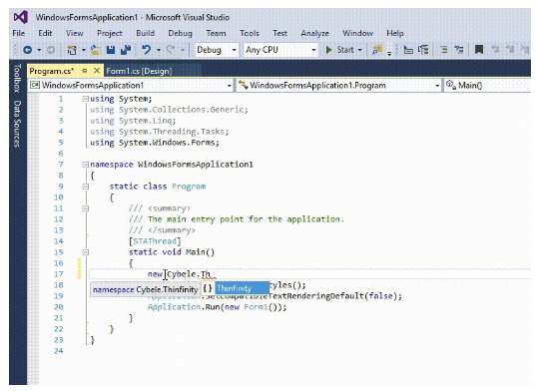Click the Navigate Backward arrow icon

[27, 50]
